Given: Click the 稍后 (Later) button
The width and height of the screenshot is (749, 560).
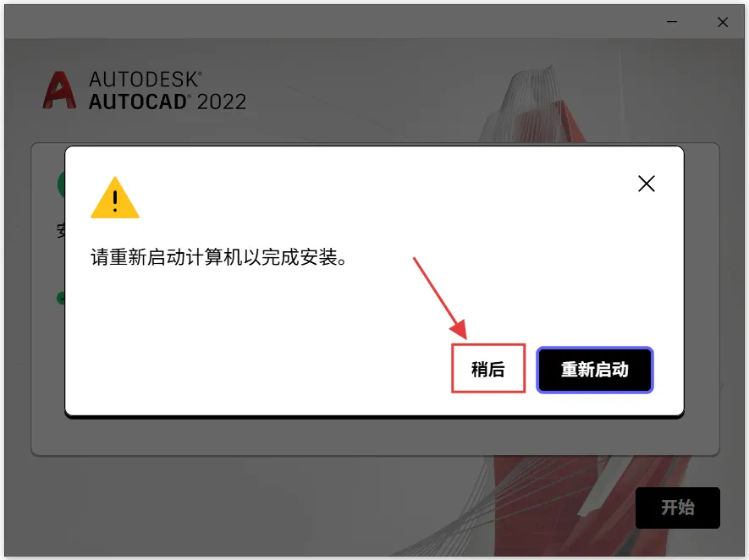Looking at the screenshot, I should pyautogui.click(x=488, y=369).
